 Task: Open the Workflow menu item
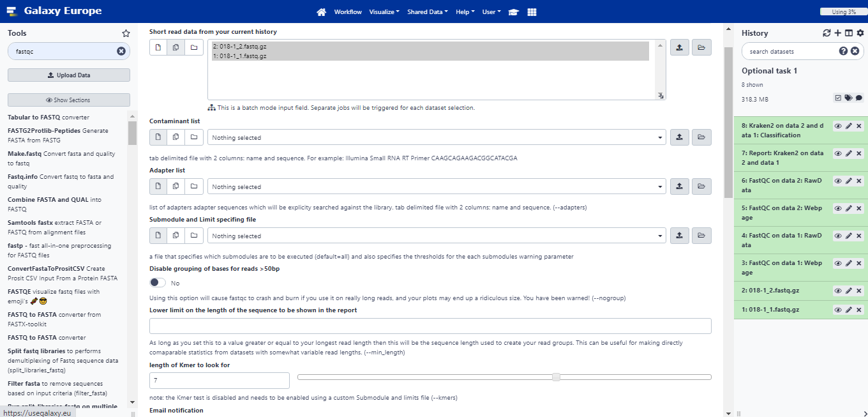[x=348, y=11]
